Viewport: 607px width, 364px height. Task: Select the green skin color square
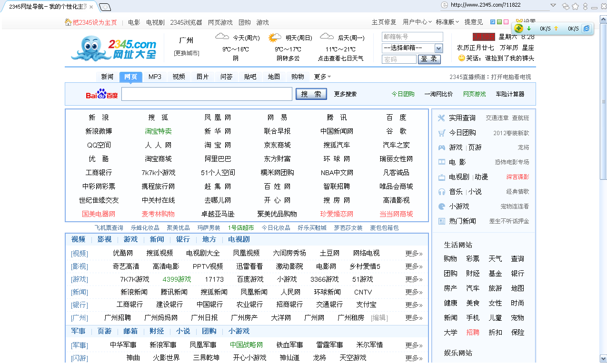pos(499,22)
